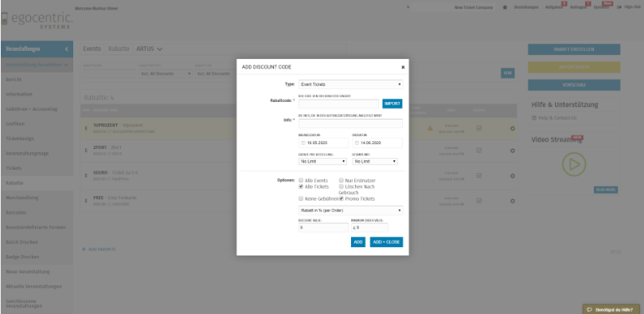Screen dimensions: 644x314
Task: Click the yellow import button
Action: coord(574,67)
